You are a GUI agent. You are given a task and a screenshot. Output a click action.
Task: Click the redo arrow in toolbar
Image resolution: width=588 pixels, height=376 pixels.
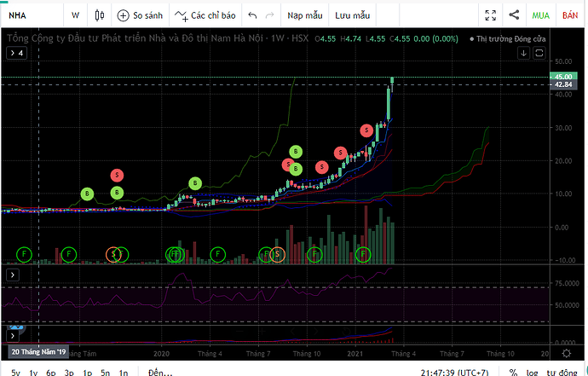[270, 15]
